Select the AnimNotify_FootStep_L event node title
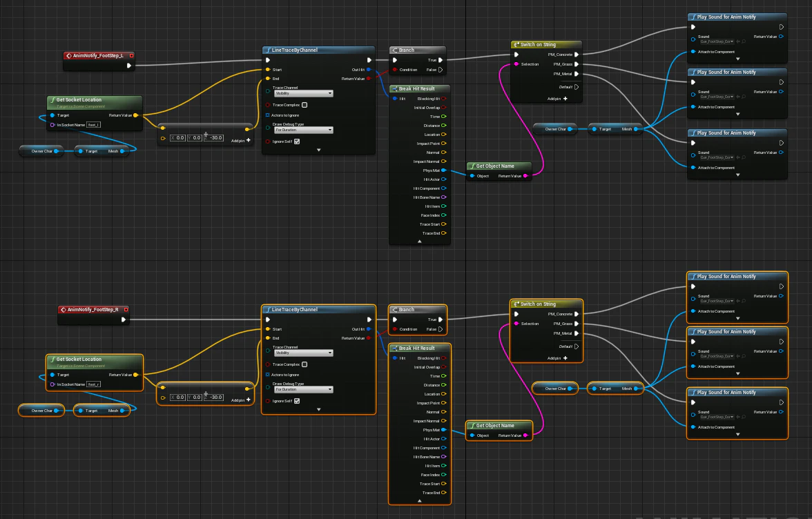The width and height of the screenshot is (812, 519). point(98,55)
